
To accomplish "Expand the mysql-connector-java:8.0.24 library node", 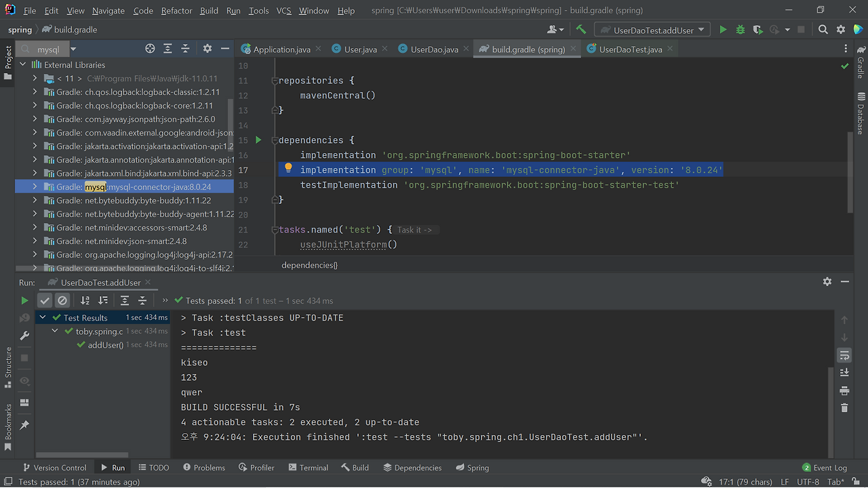I will (x=35, y=187).
